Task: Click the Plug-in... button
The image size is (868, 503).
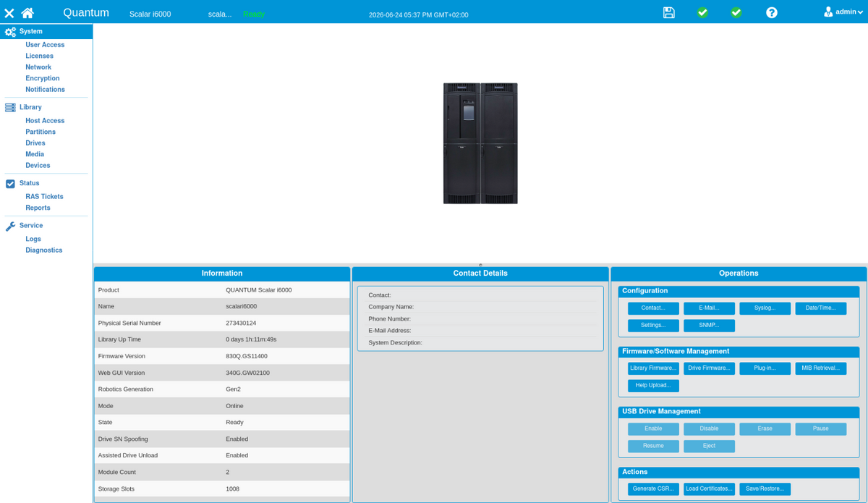Action: point(765,368)
